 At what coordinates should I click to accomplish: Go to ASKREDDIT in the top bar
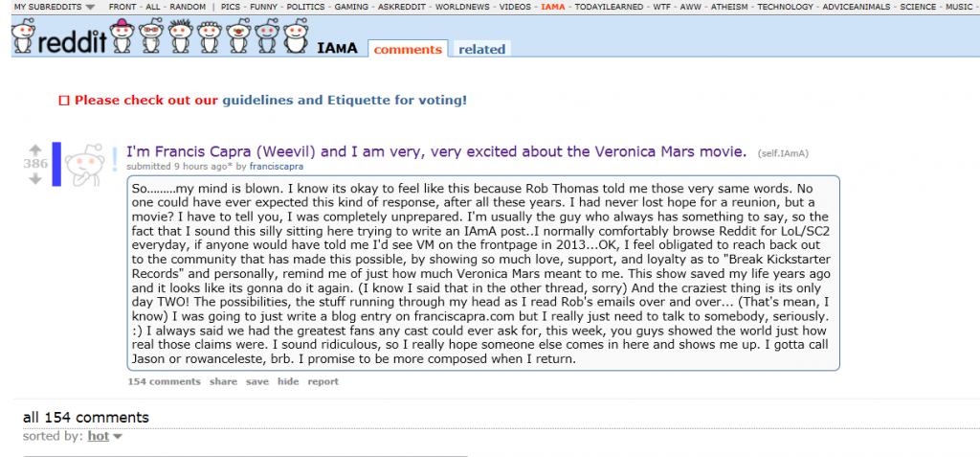403,7
